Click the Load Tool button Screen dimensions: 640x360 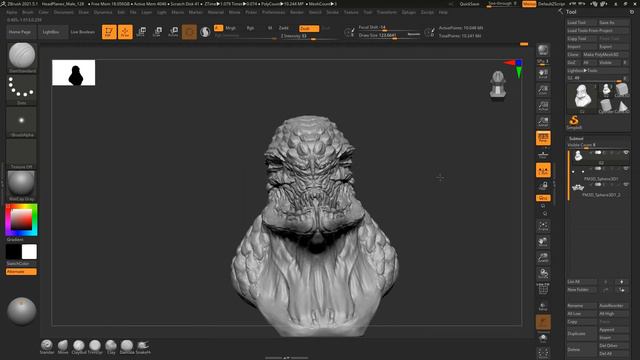(582, 23)
